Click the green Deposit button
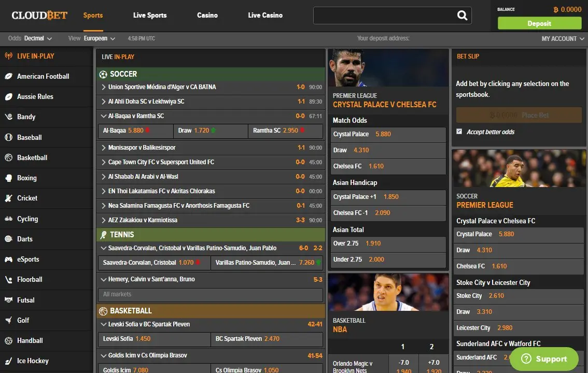 539,23
